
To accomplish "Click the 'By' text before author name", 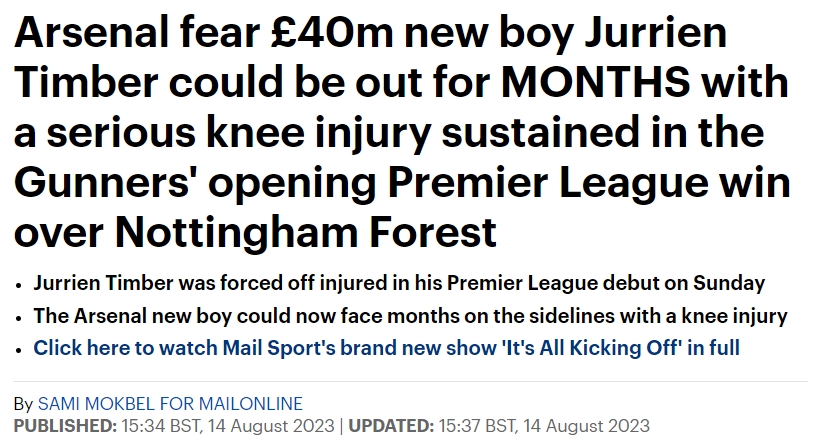I will (23, 404).
